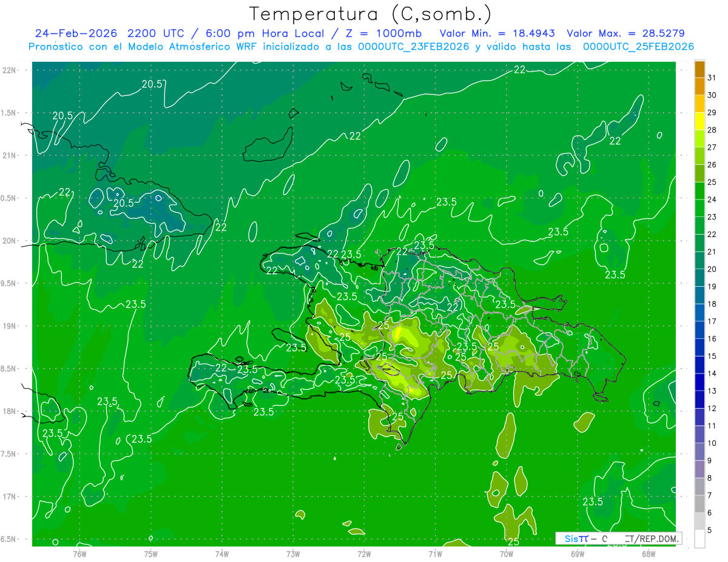Click legend value label '16'
The height and width of the screenshot is (562, 728).
(x=712, y=339)
